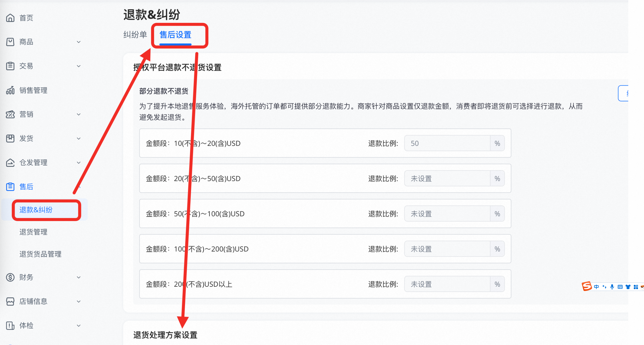Open the 销售管理 sales chart icon
Screen dimensions: 644x345
click(x=10, y=90)
